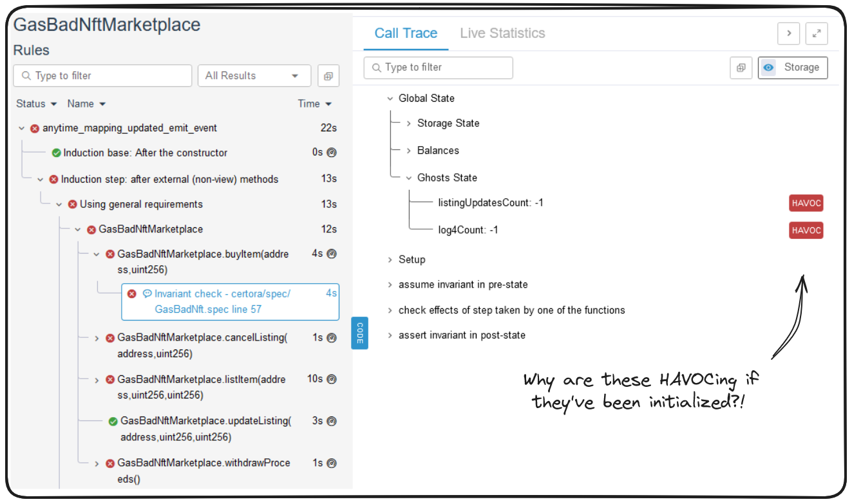Click expand-all icon beside All Results dropdown

[x=328, y=76]
